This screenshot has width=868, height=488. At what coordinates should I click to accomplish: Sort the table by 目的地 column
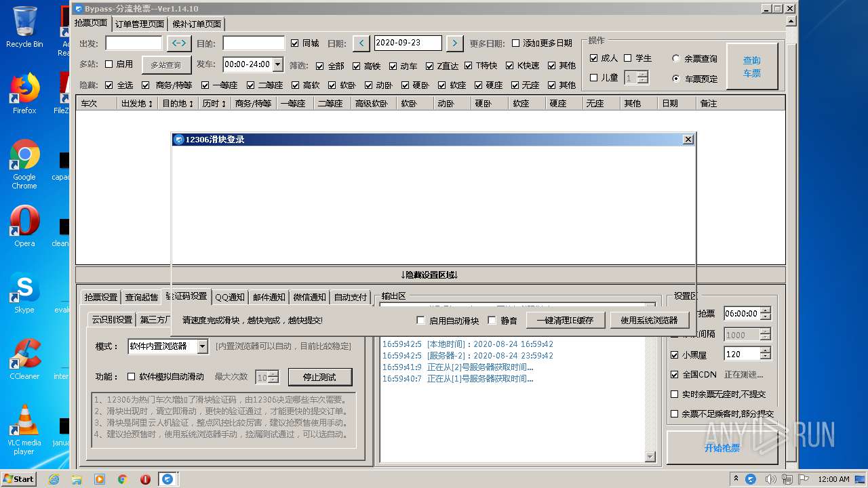(x=178, y=104)
